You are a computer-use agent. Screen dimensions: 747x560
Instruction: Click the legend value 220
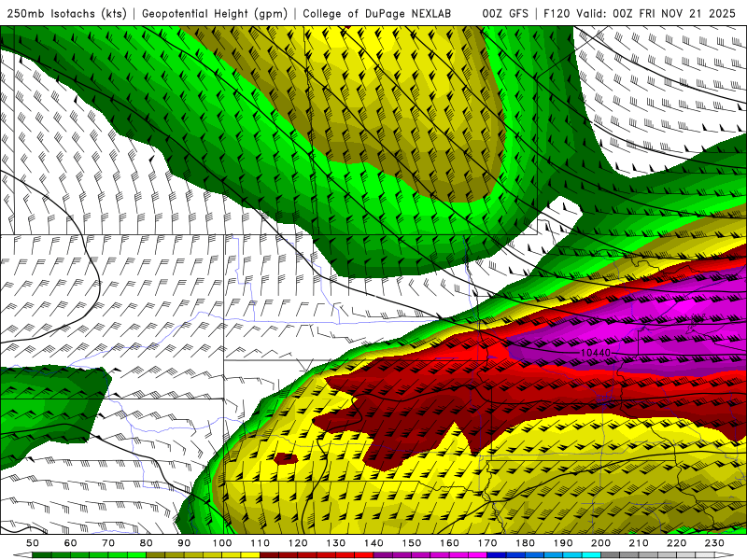click(x=676, y=543)
